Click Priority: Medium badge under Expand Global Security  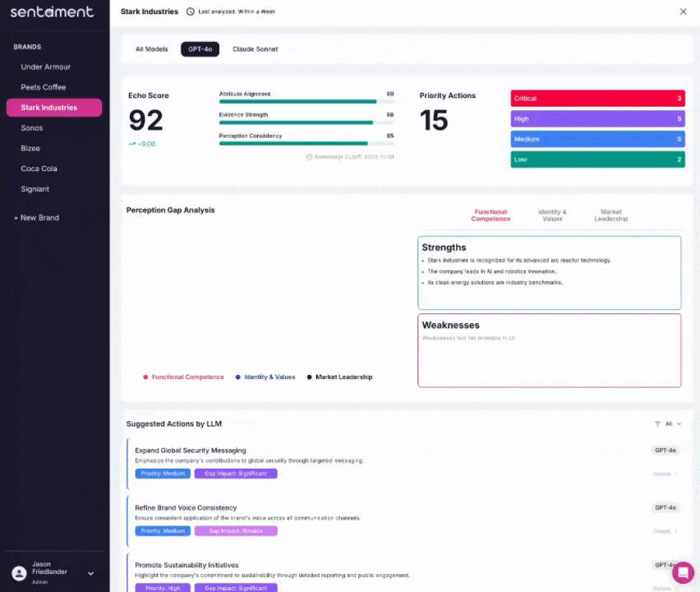(163, 474)
